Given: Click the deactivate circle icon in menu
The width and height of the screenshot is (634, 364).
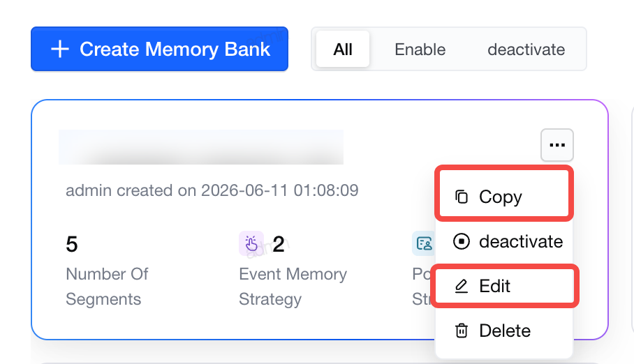Looking at the screenshot, I should coord(462,241).
